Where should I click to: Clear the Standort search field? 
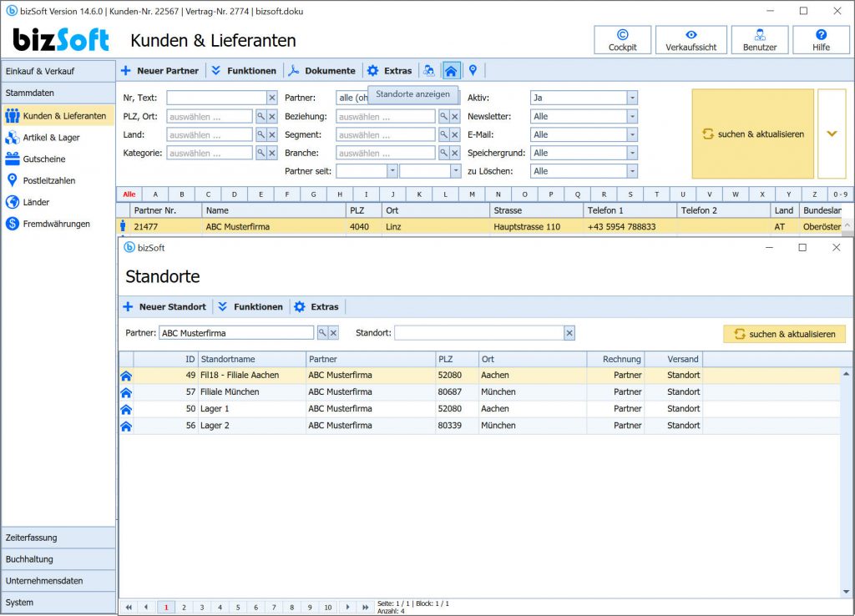tap(569, 333)
